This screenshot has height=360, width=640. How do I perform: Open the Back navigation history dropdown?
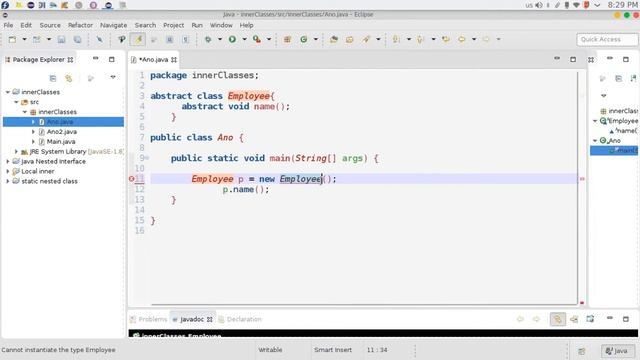click(x=474, y=39)
